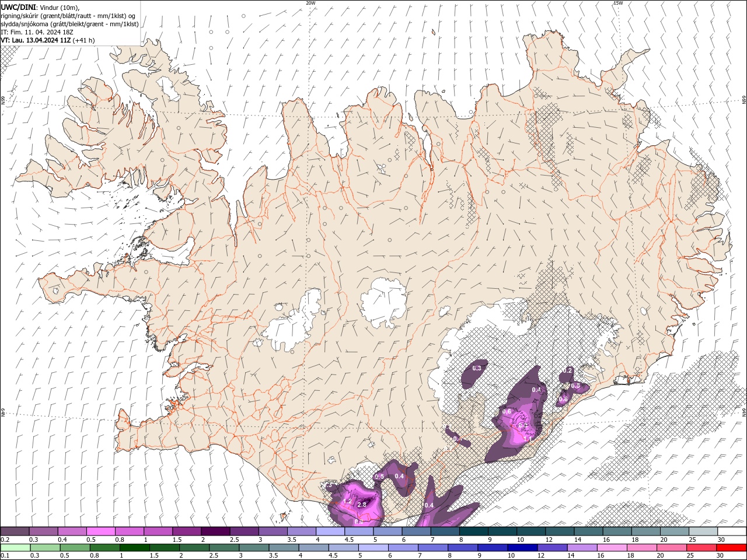Pick the lower-row swatch between 20 and 25
The image size is (747, 560).
pyautogui.click(x=672, y=548)
